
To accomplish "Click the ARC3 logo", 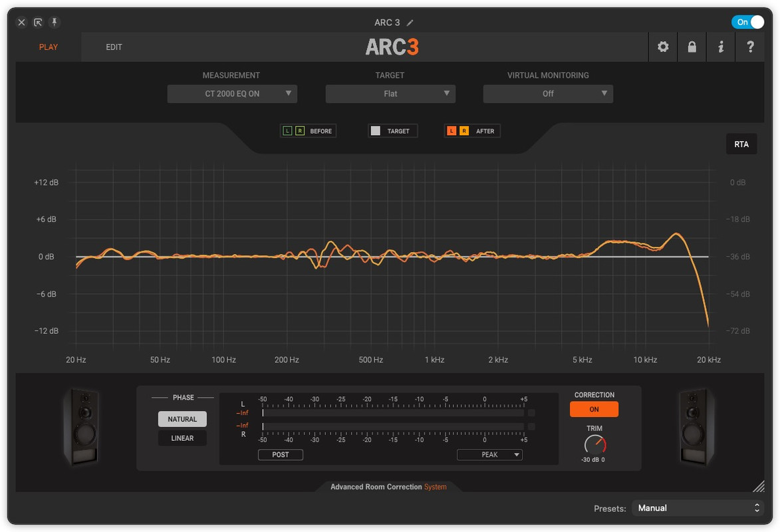I will point(392,47).
